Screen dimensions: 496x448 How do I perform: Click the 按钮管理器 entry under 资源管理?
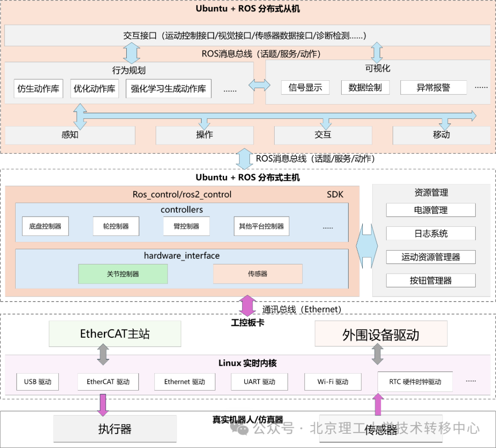click(432, 280)
